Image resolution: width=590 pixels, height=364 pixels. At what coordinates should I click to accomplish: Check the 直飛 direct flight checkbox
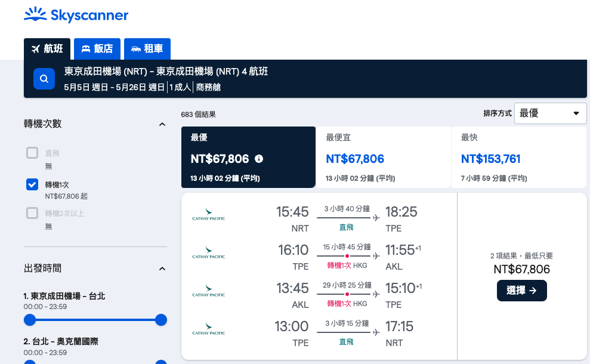pos(32,153)
